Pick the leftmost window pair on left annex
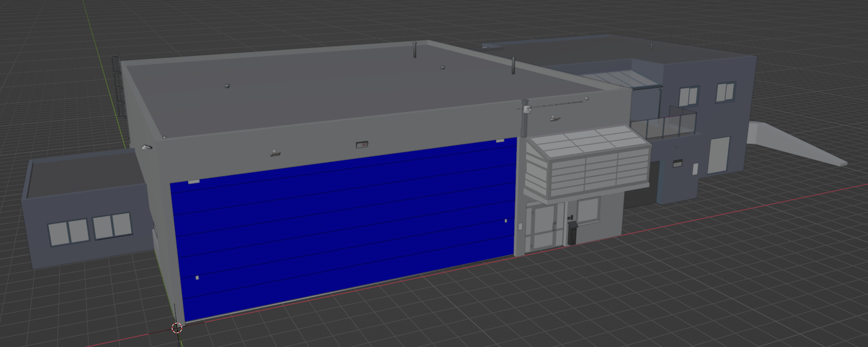This screenshot has width=868, height=347. pyautogui.click(x=68, y=232)
